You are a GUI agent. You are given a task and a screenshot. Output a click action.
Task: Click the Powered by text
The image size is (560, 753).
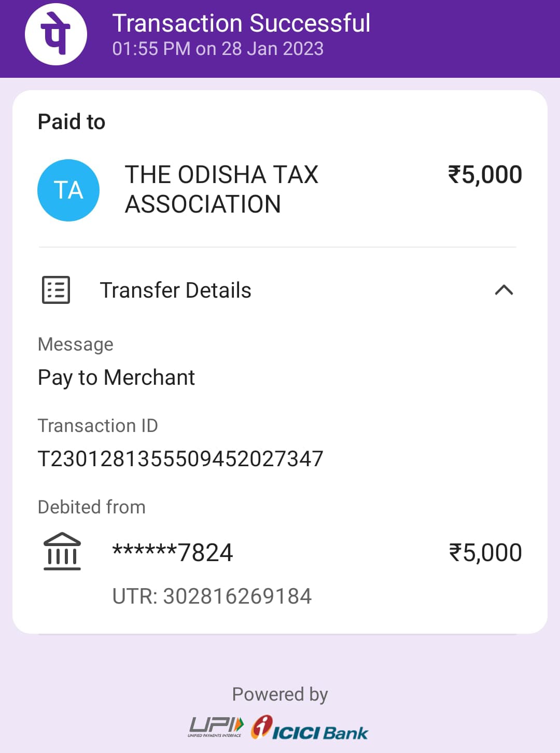[280, 694]
